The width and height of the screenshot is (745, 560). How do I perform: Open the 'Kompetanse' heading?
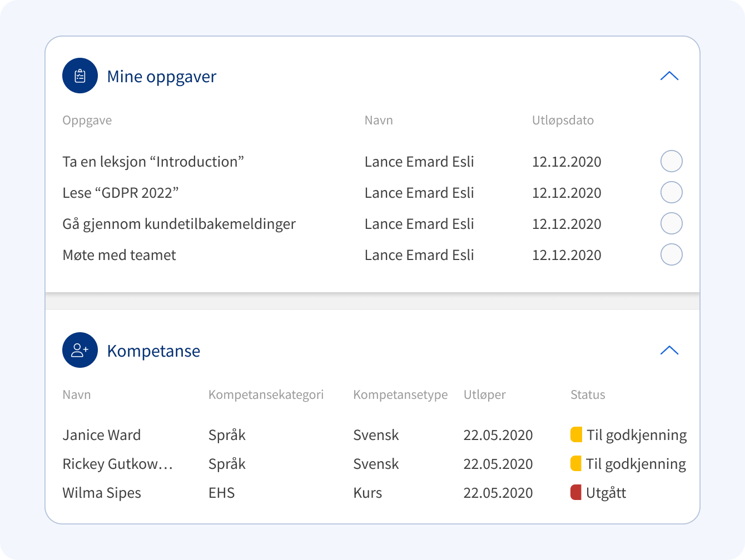click(x=153, y=351)
